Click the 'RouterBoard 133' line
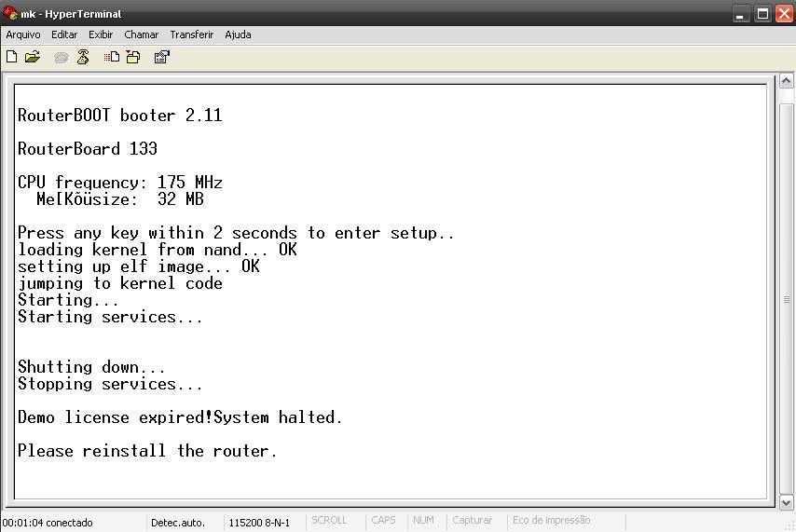Image resolution: width=796 pixels, height=532 pixels. [x=88, y=149]
